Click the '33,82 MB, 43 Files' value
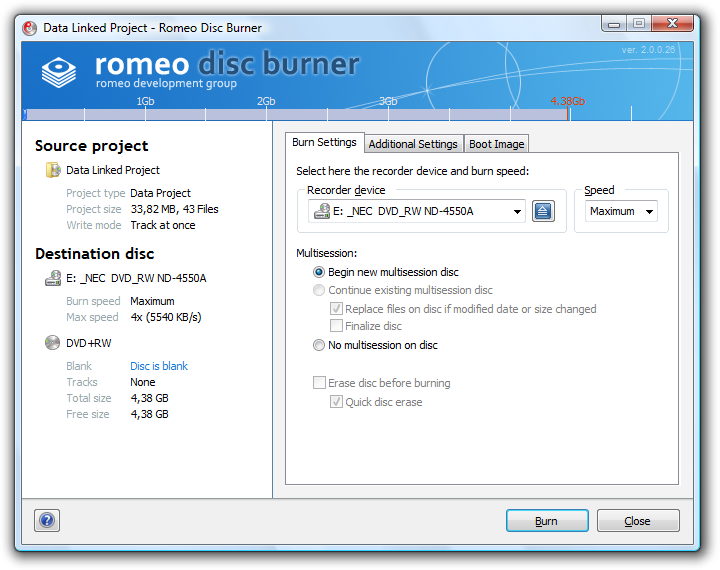Screen dimensions: 720x570 pyautogui.click(x=174, y=209)
